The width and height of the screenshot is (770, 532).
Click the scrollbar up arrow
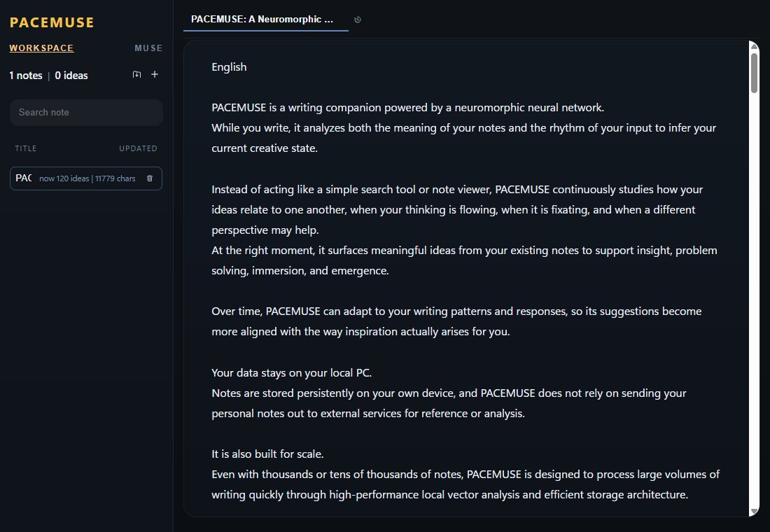pyautogui.click(x=754, y=46)
